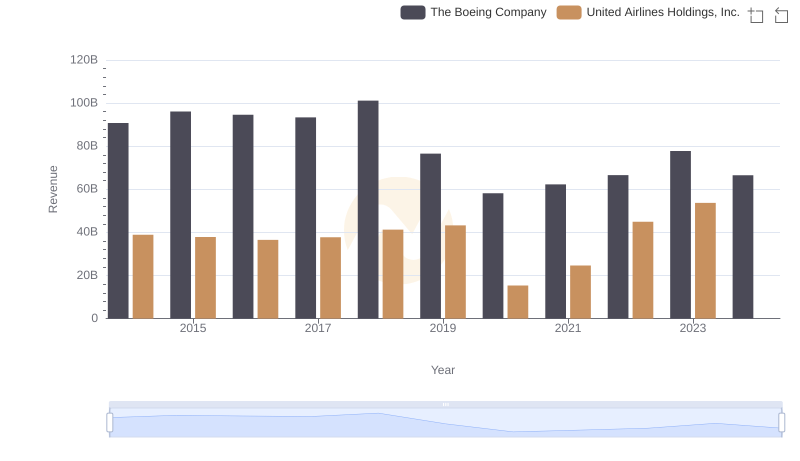Click Boeing bar for 2021
The width and height of the screenshot is (800, 461).
pyautogui.click(x=555, y=251)
